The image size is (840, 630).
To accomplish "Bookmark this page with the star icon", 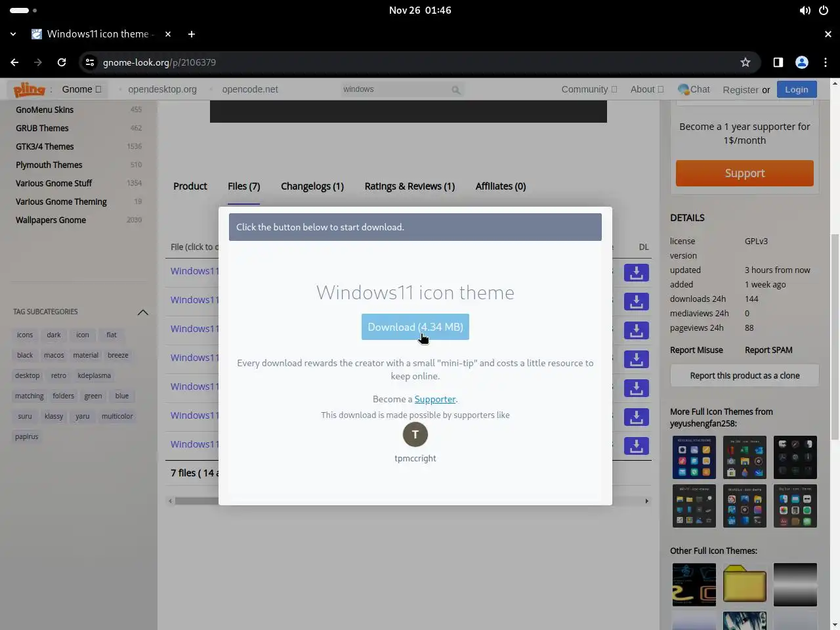I will click(x=745, y=62).
